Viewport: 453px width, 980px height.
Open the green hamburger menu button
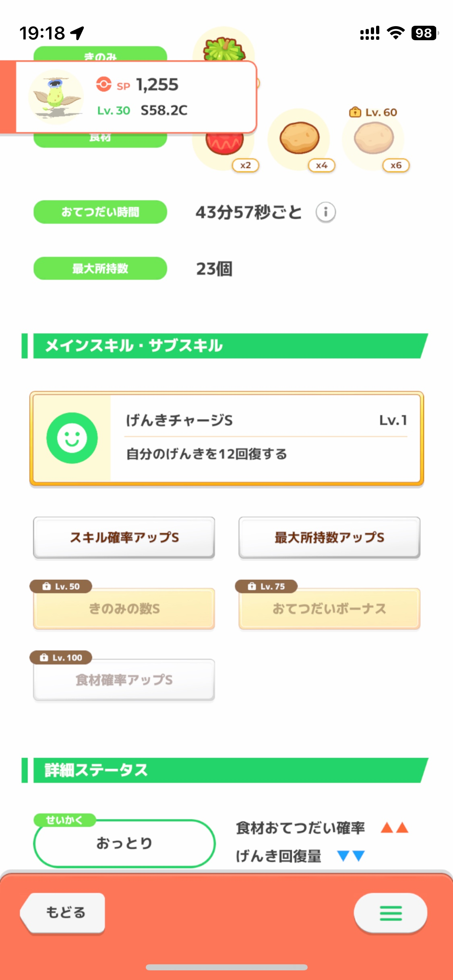pos(390,913)
